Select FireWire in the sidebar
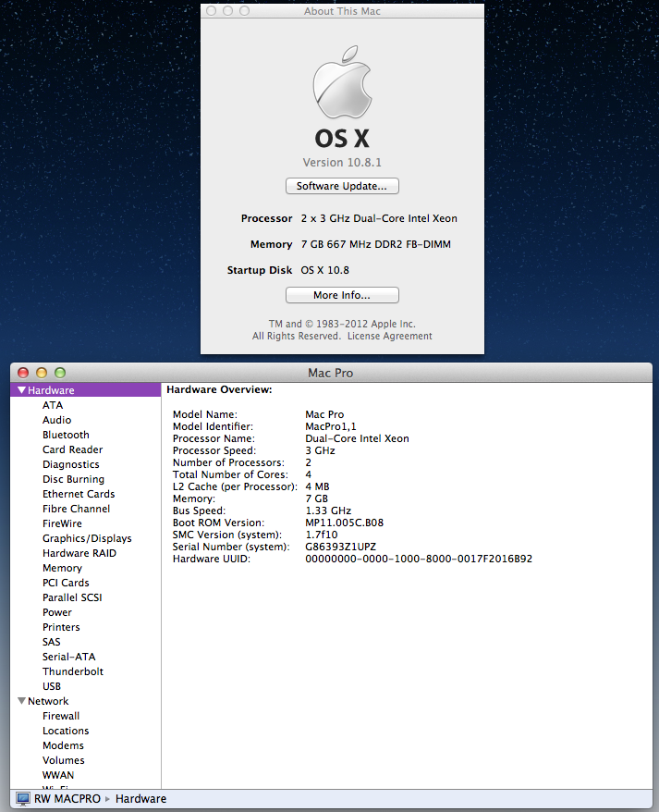 click(62, 523)
